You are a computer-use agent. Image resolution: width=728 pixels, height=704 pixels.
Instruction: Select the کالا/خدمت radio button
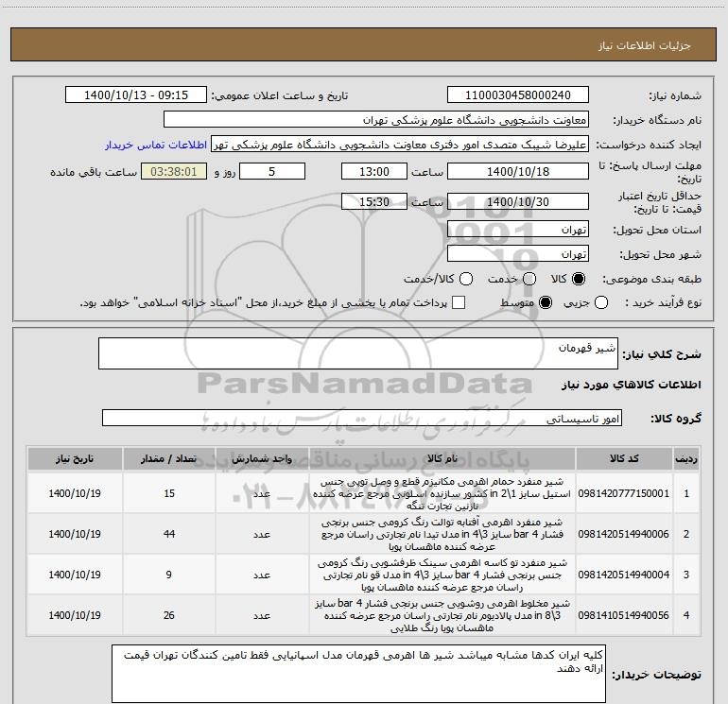tap(466, 279)
